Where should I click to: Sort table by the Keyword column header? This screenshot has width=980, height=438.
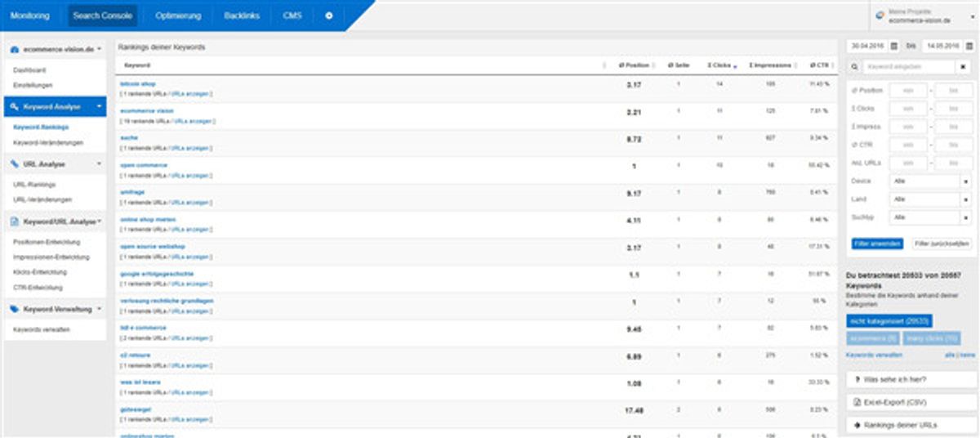(137, 65)
